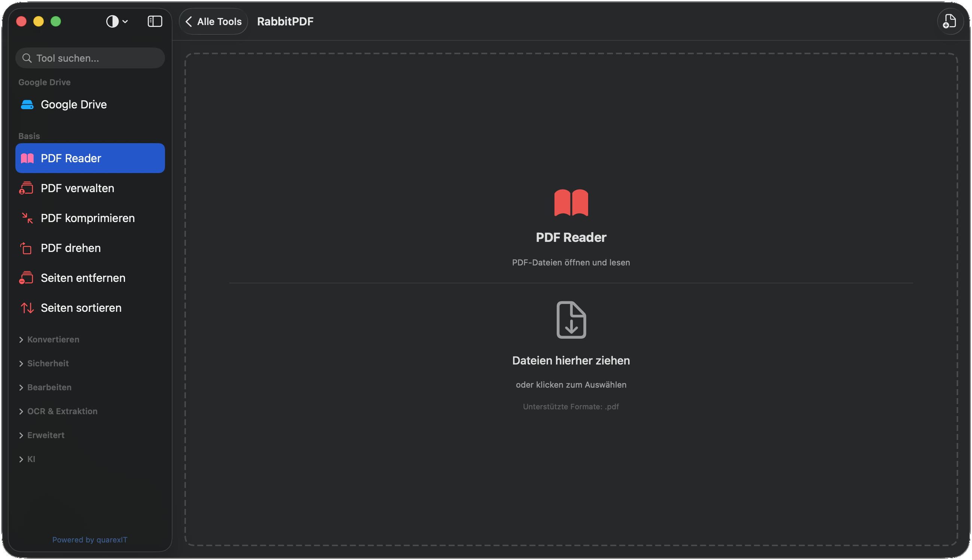Open the PDF drehen tool

point(90,248)
